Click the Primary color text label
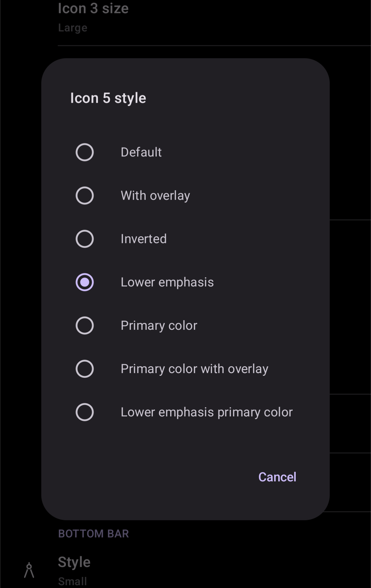This screenshot has width=371, height=588. point(159,326)
